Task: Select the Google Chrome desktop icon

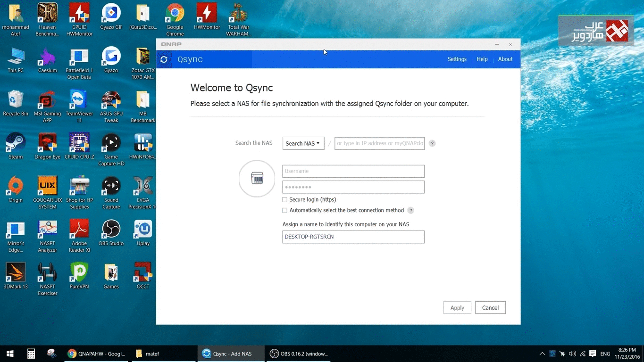Action: (x=175, y=20)
